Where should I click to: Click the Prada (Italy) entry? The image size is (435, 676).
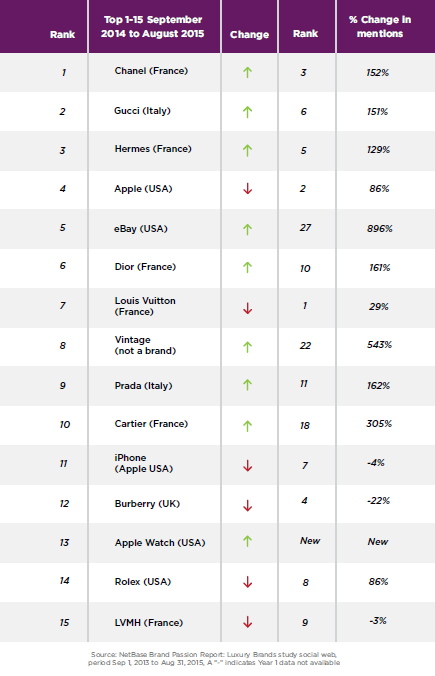pyautogui.click(x=144, y=386)
